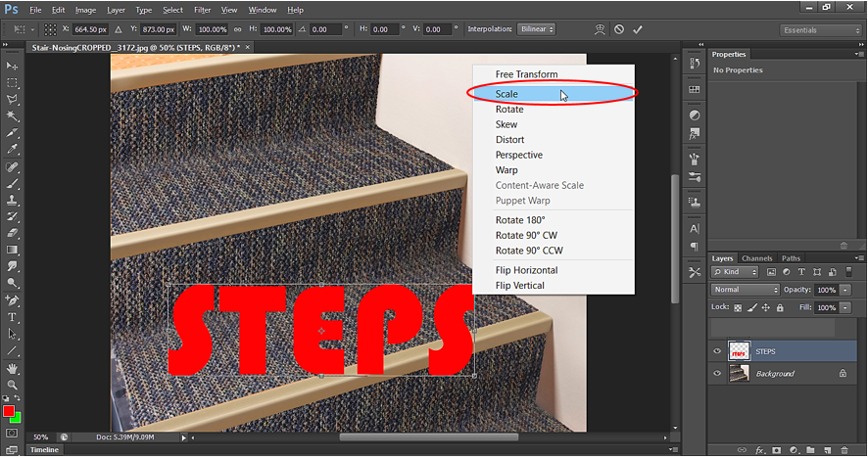Open the Essentials workspace dropdown
The height and width of the screenshot is (459, 868).
tap(820, 30)
